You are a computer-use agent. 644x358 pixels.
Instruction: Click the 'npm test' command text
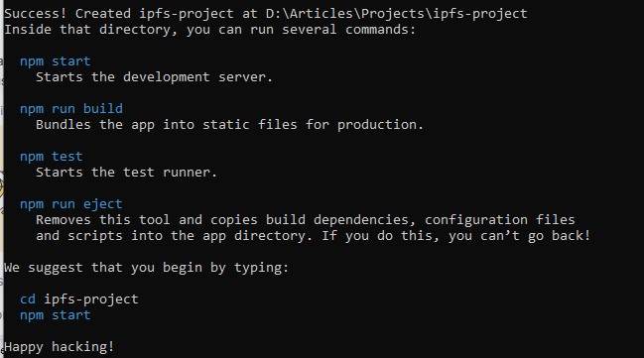pos(52,157)
